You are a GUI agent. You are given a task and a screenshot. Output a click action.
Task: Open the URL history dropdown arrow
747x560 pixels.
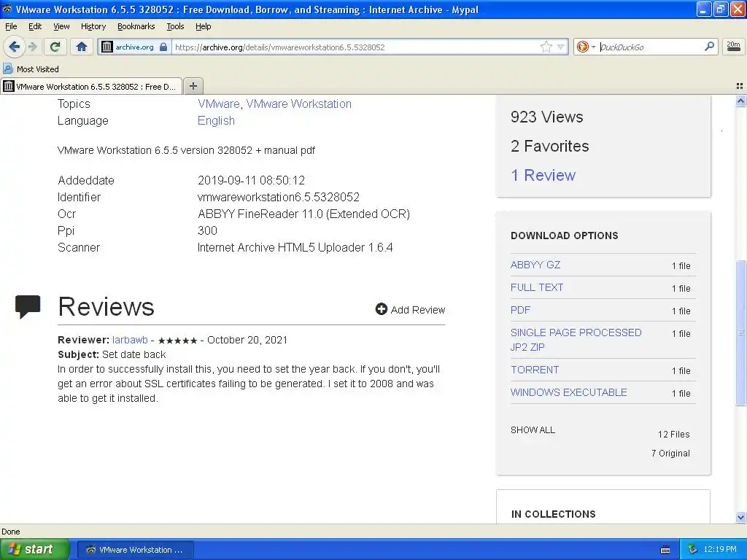pyautogui.click(x=561, y=47)
